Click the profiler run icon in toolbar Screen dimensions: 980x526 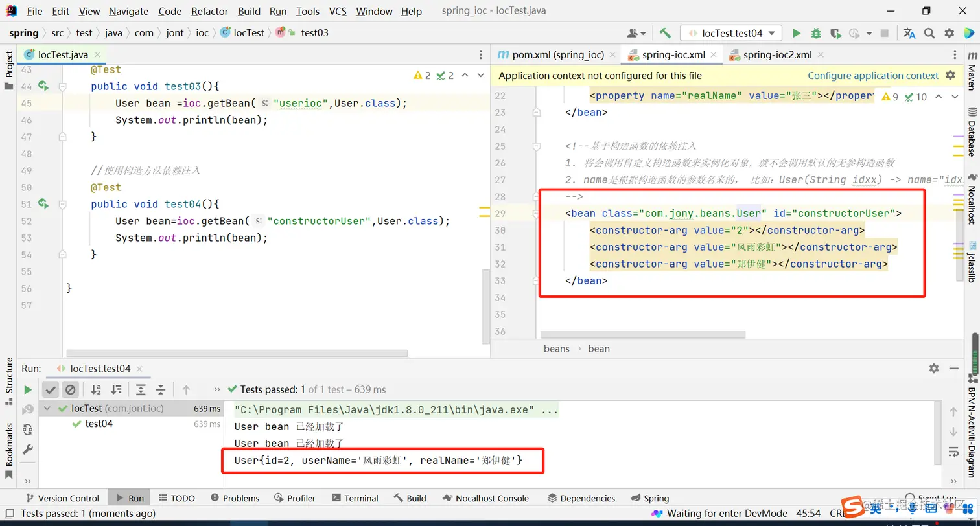click(x=855, y=33)
